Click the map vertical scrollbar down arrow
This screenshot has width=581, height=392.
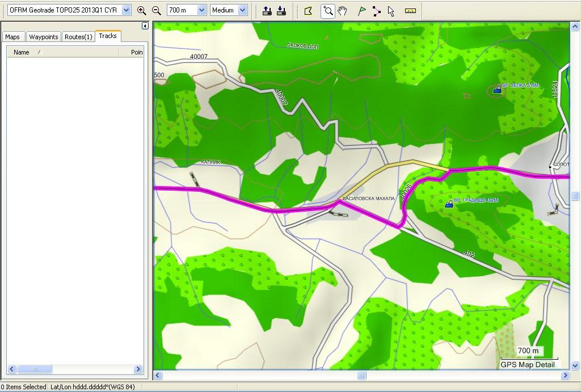[x=575, y=366]
